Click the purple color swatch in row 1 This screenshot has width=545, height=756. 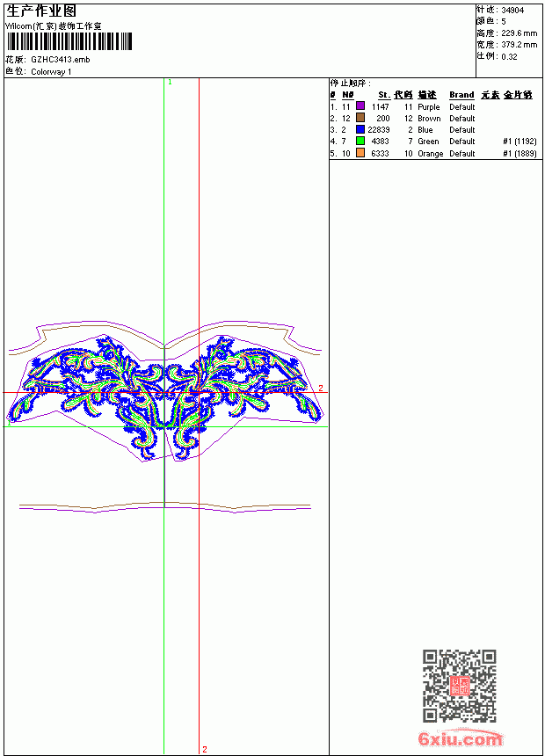(360, 106)
